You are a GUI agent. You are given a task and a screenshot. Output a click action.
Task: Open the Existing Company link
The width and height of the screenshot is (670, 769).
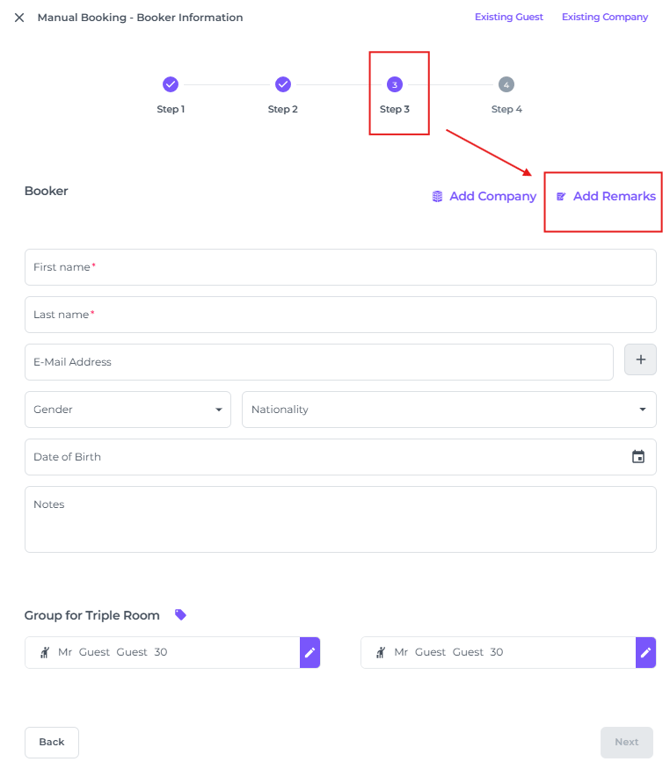(604, 17)
